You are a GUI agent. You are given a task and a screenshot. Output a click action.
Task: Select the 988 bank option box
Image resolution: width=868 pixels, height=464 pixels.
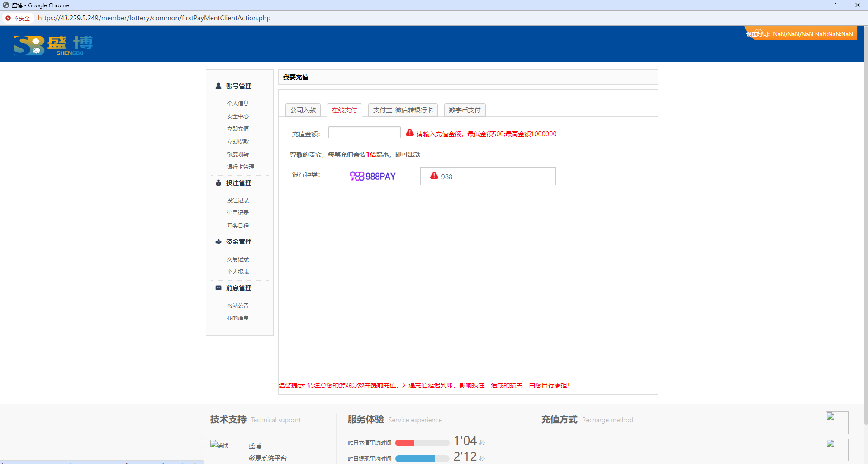pyautogui.click(x=488, y=177)
